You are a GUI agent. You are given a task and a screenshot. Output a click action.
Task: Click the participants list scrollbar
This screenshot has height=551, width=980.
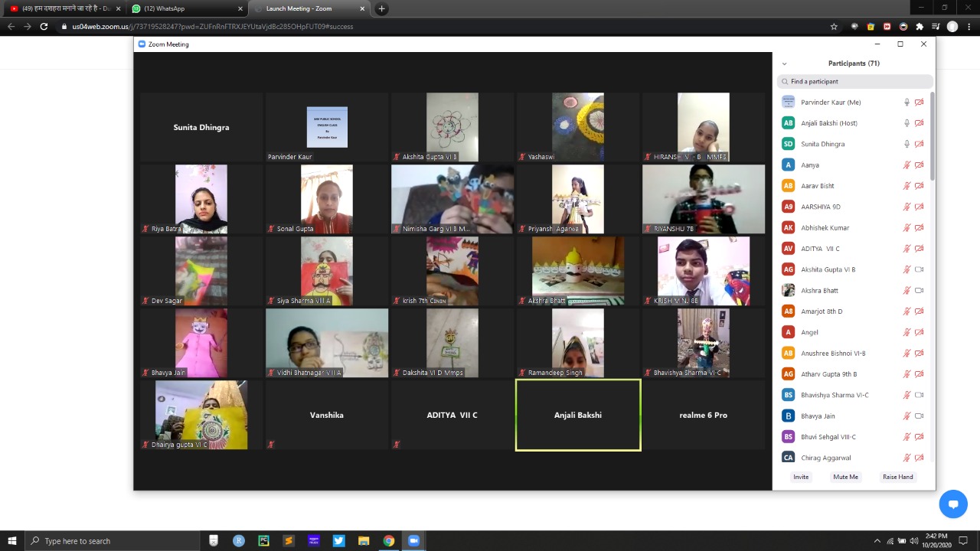point(932,136)
